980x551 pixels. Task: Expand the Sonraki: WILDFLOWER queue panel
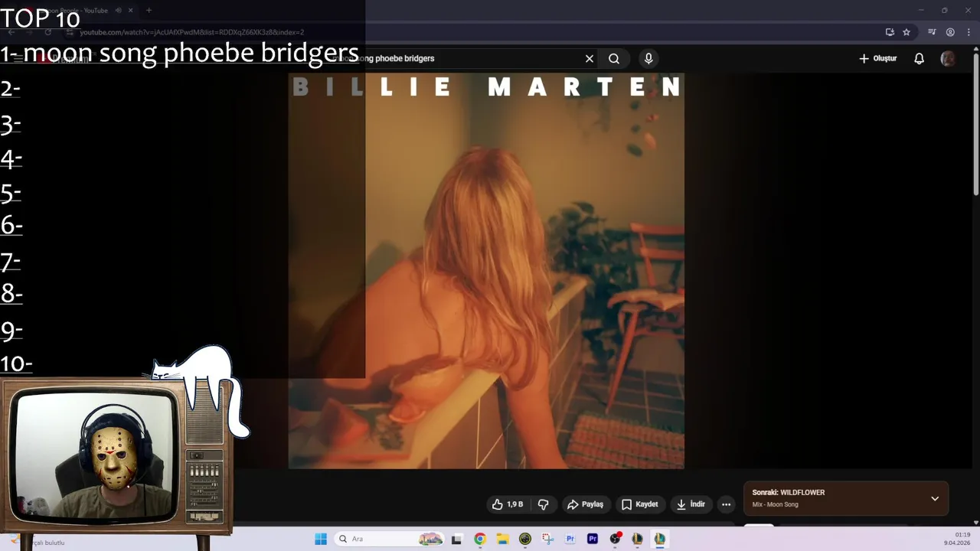click(935, 498)
